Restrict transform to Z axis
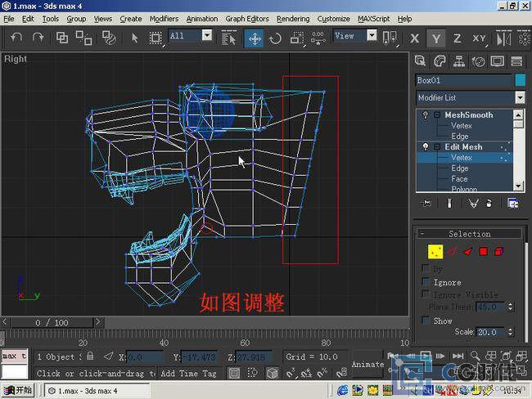 click(x=457, y=38)
